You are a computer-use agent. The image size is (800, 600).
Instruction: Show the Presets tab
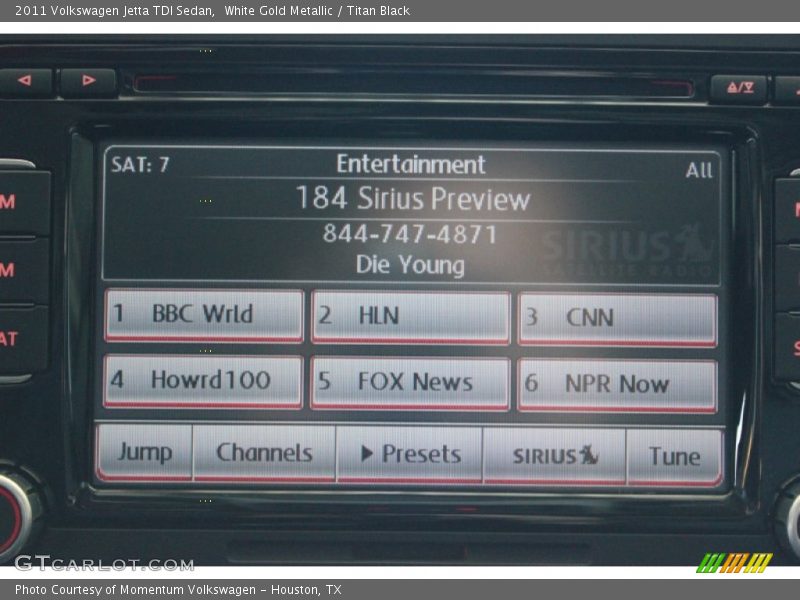pos(409,454)
